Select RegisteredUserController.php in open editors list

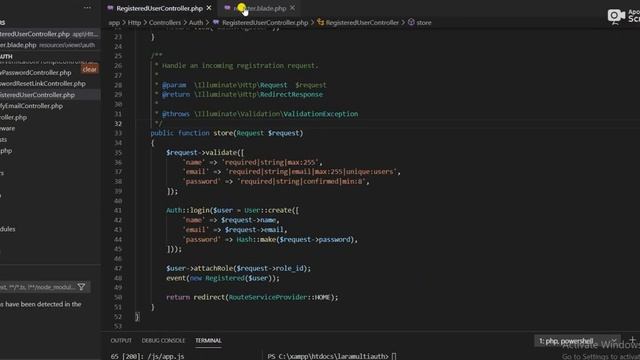point(49,34)
